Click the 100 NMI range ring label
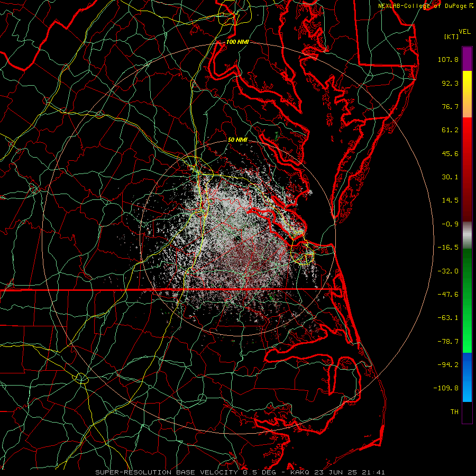Screen dimensions: 476x476 point(237,42)
